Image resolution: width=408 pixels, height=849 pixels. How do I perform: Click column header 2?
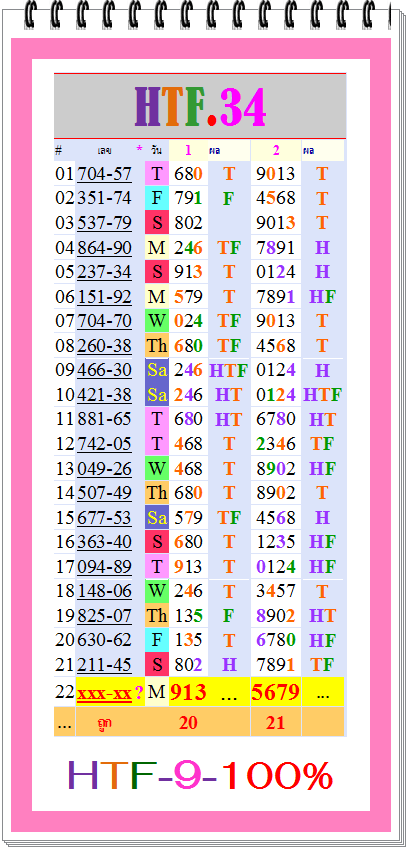tap(276, 151)
